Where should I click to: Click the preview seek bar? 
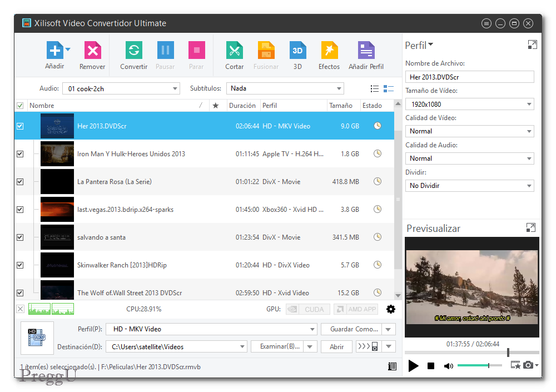(x=472, y=353)
